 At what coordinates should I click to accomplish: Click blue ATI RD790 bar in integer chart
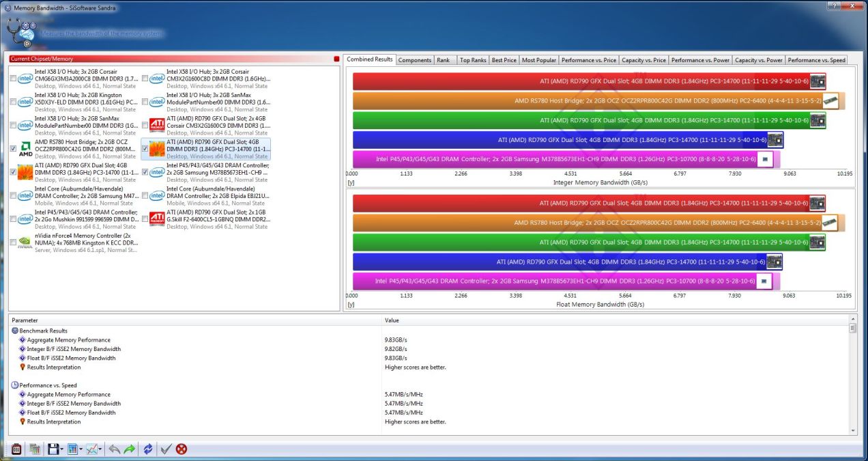(568, 140)
